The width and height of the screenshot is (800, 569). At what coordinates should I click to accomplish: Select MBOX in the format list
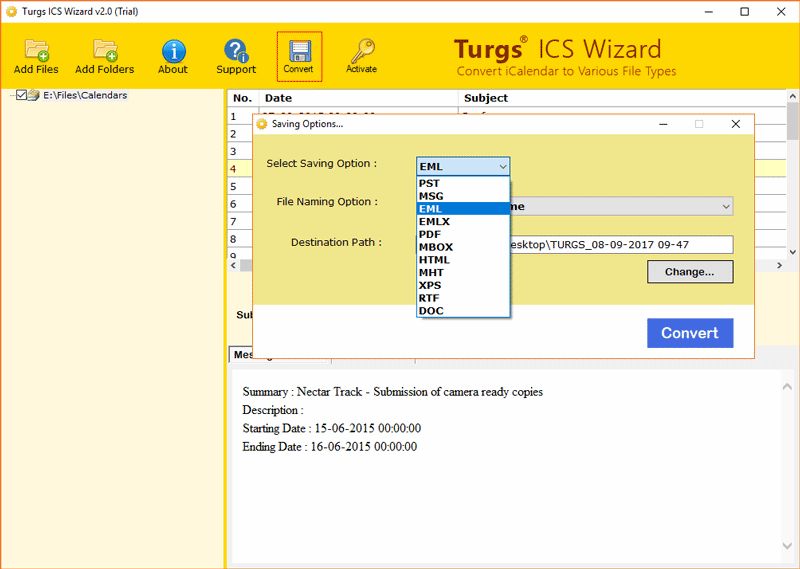coord(435,247)
